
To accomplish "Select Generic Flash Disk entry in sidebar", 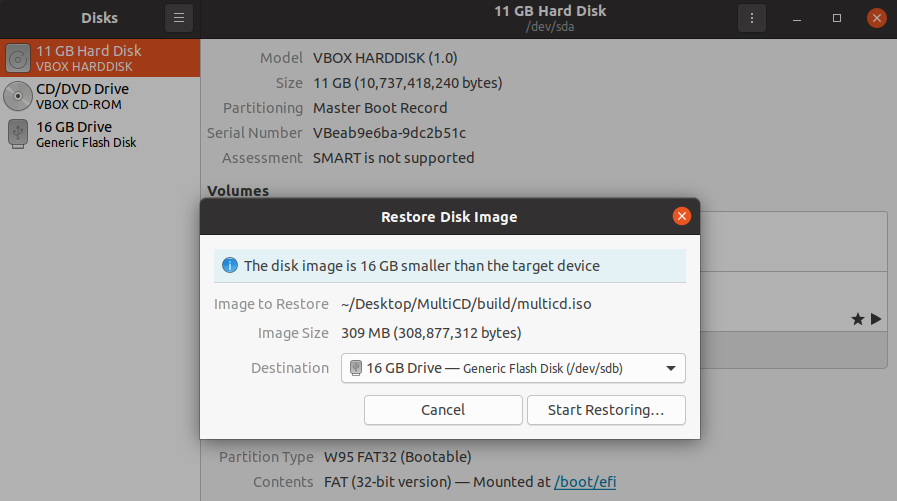I will [x=86, y=142].
